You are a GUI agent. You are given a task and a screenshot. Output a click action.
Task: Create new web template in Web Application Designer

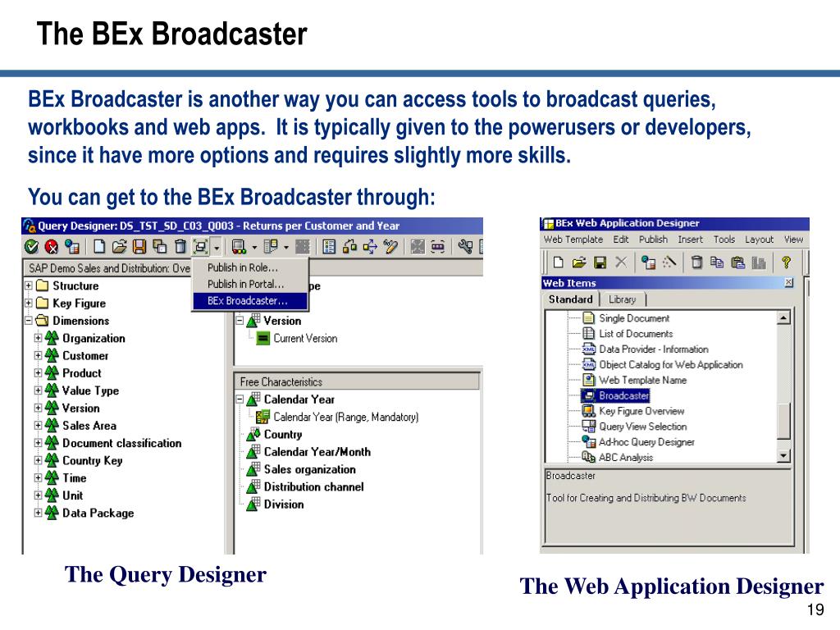click(558, 262)
